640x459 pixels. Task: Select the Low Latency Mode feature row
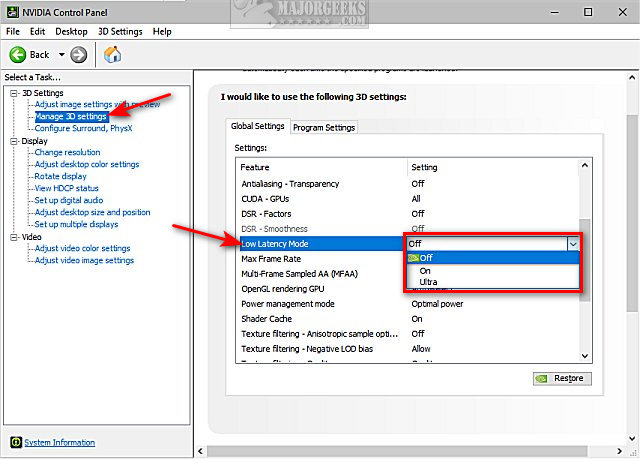[321, 244]
